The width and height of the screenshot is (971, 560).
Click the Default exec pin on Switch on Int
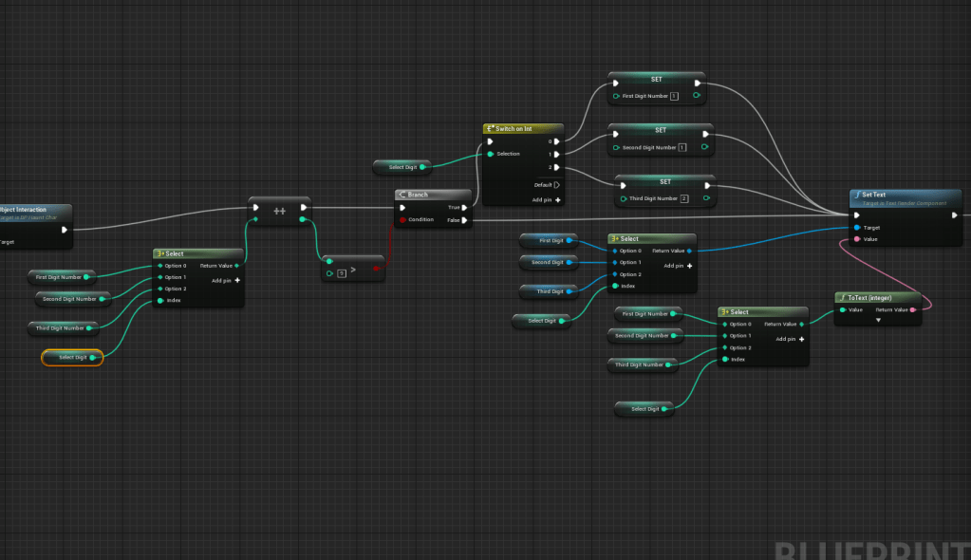[x=556, y=185]
